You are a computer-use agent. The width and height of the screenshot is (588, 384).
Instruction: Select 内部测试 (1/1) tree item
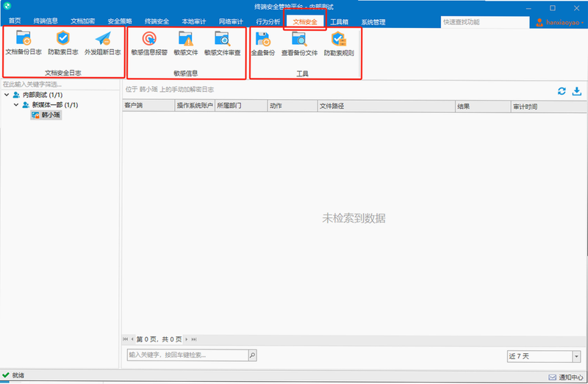click(43, 95)
